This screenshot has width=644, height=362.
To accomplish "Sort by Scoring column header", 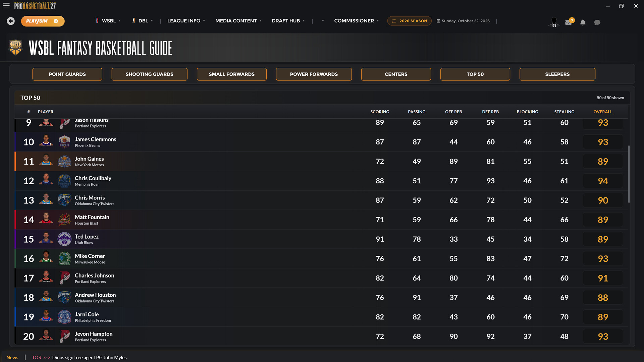I will 380,112.
